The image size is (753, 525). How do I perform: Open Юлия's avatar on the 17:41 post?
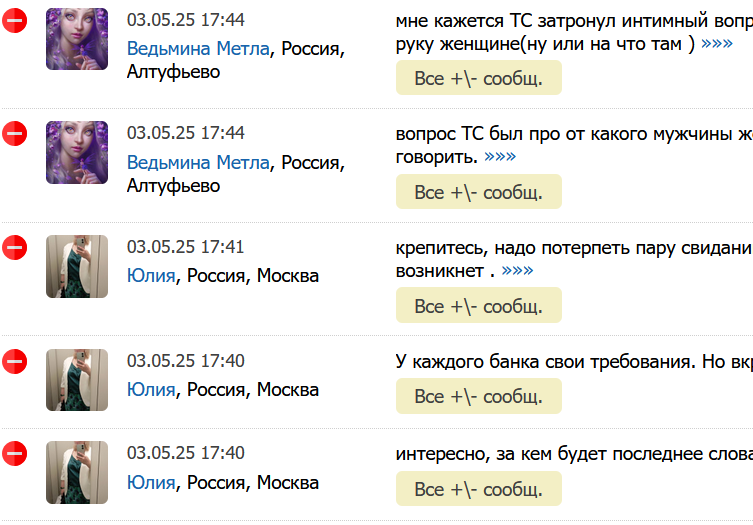click(x=77, y=266)
